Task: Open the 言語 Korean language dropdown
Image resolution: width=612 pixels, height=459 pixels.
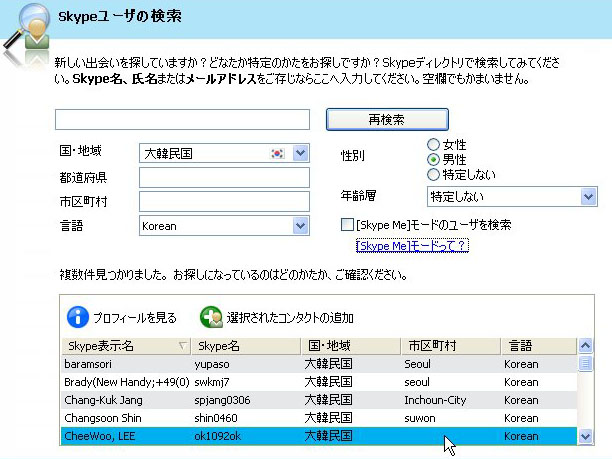Action: pyautogui.click(x=301, y=226)
